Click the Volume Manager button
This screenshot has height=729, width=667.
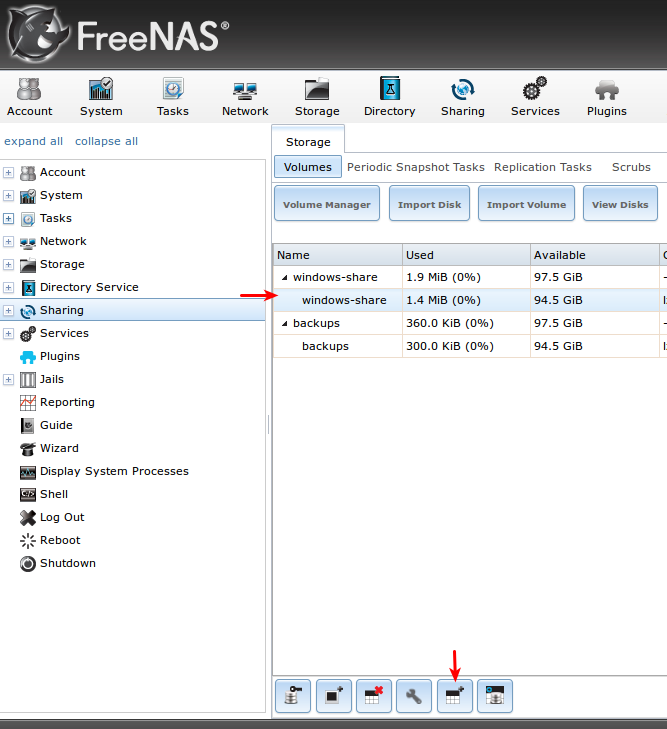click(327, 204)
